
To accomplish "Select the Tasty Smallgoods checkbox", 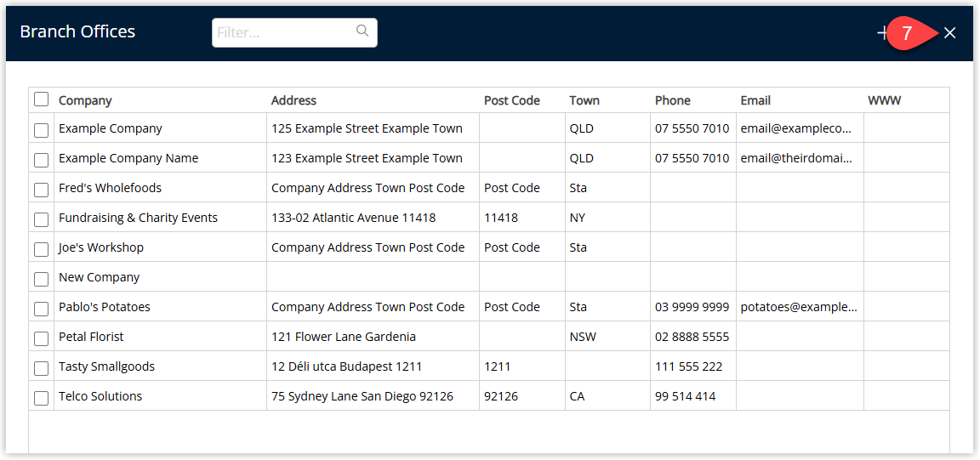I will (x=41, y=368).
